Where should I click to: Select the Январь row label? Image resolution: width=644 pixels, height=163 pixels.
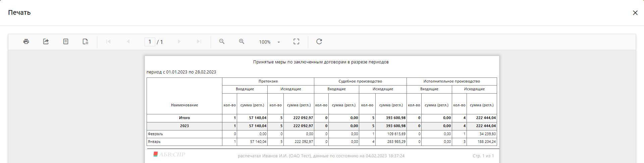(154, 142)
